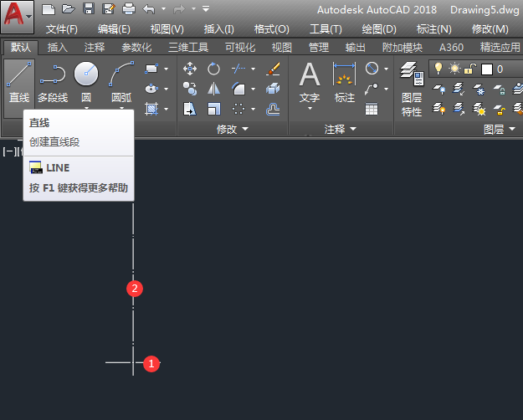
Task: Pick the Circle (圆) tool in the ribbon
Action: tap(86, 81)
